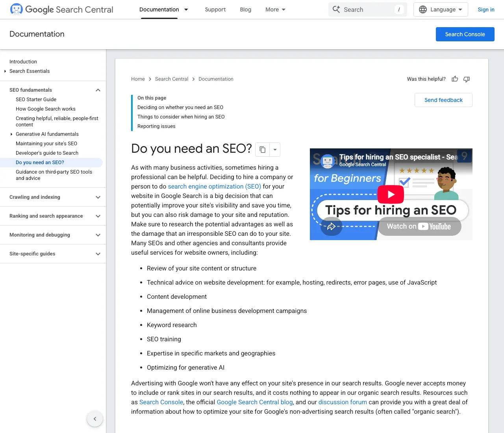Open the discussion forum link
The width and height of the screenshot is (504, 433).
[x=343, y=402]
